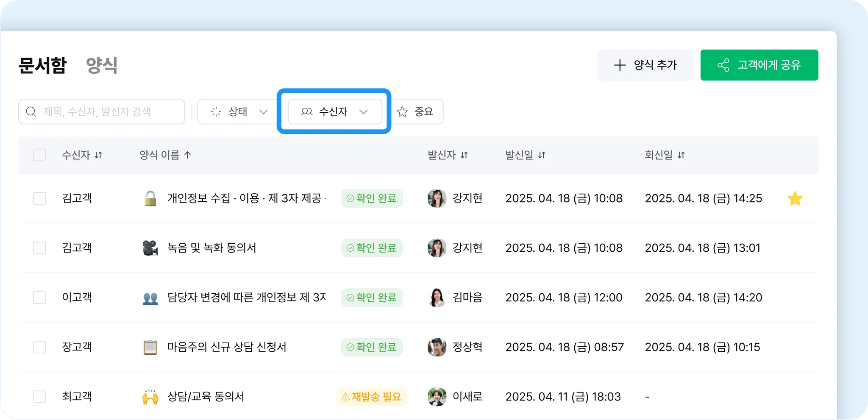Toggle the select-all checkbox in table header

click(39, 155)
